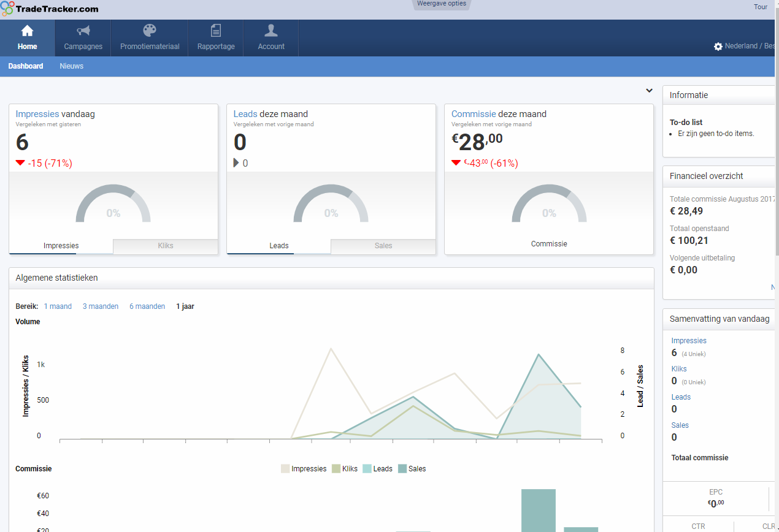This screenshot has height=532, width=779.
Task: Click the Tour link
Action: point(761,7)
